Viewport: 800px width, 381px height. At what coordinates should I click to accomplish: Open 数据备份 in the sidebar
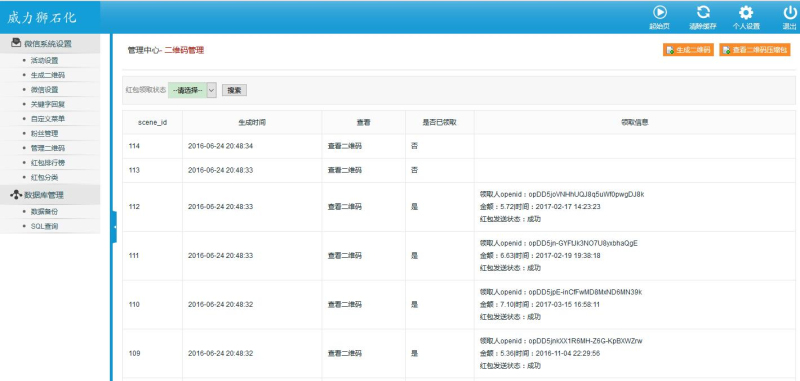point(44,211)
